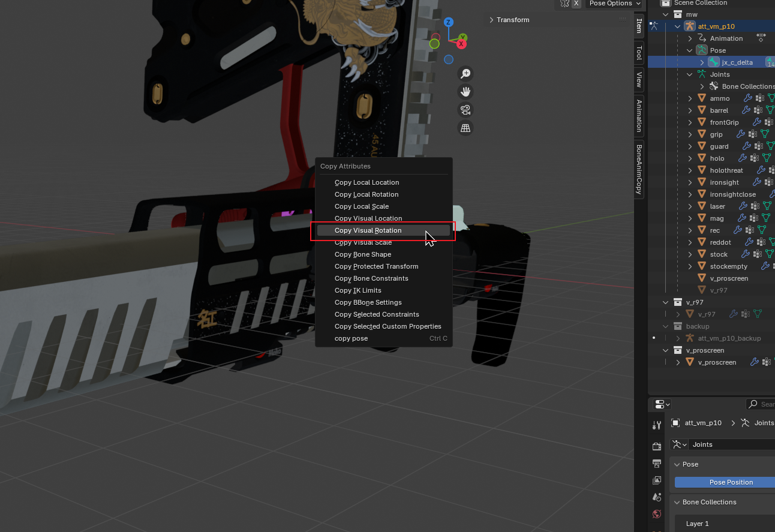Collapse the att_vm_p10 armature tree

pyautogui.click(x=678, y=26)
